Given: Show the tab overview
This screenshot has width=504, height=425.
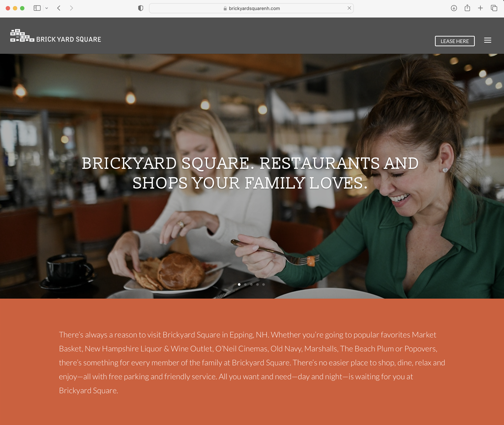Looking at the screenshot, I should click(494, 8).
